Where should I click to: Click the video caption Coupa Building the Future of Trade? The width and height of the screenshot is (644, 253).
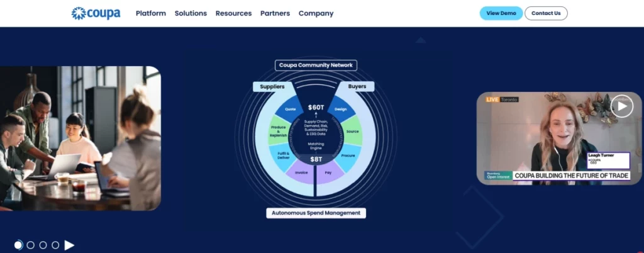[x=572, y=176]
